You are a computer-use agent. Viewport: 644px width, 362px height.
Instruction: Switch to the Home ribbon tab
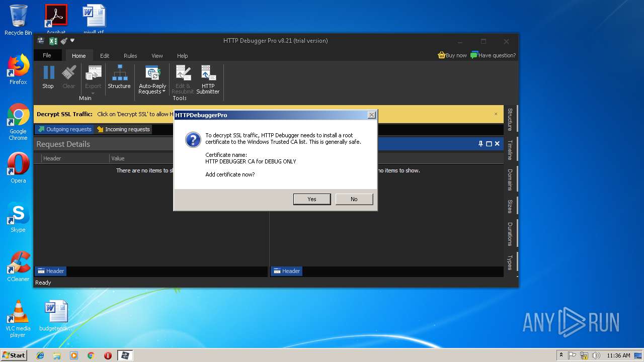point(78,56)
